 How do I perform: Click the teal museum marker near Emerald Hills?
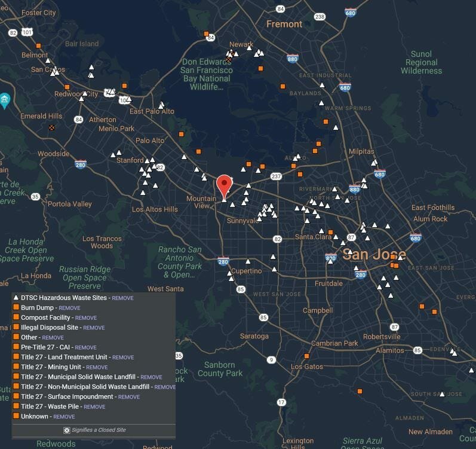pyautogui.click(x=5, y=98)
